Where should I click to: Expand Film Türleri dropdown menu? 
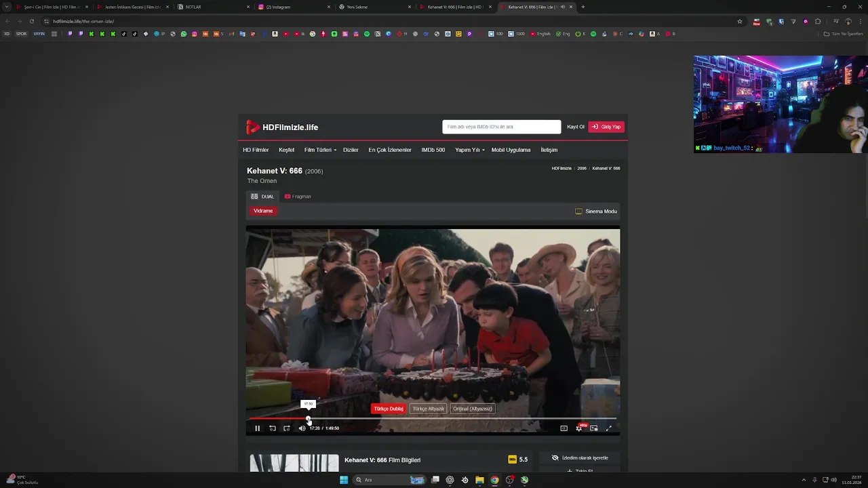point(320,150)
